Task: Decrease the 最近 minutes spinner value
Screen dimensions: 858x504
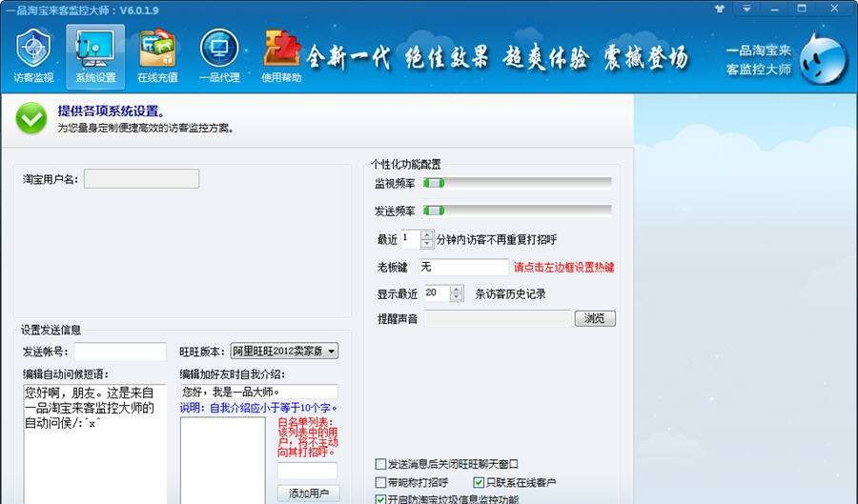Action: pyautogui.click(x=427, y=244)
